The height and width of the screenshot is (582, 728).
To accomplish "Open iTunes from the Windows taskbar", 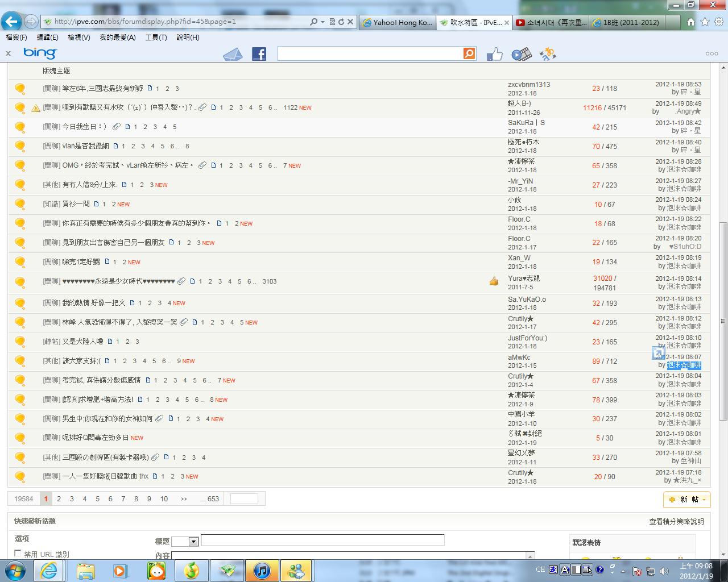I will coord(262,570).
